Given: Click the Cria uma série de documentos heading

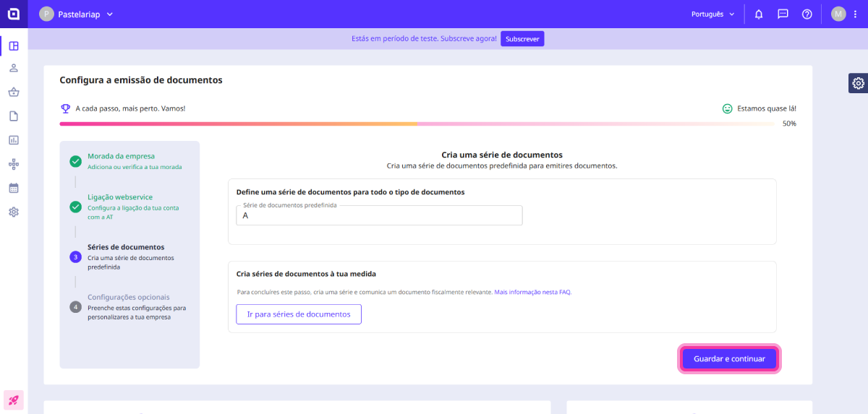Looking at the screenshot, I should (502, 155).
